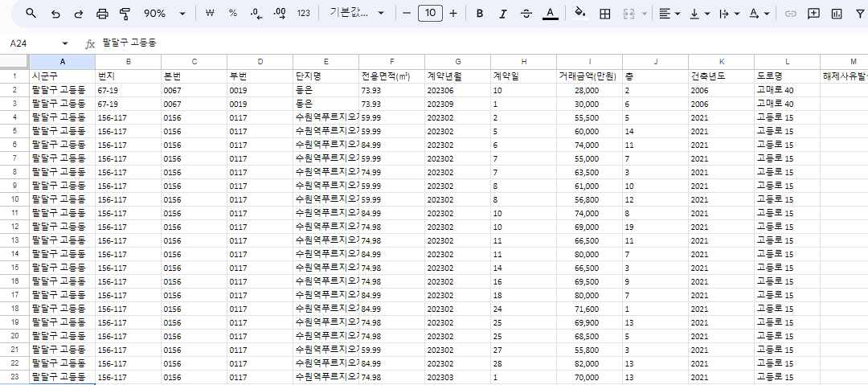Image resolution: width=868 pixels, height=385 pixels.
Task: Insert a comment
Action: click(x=813, y=14)
